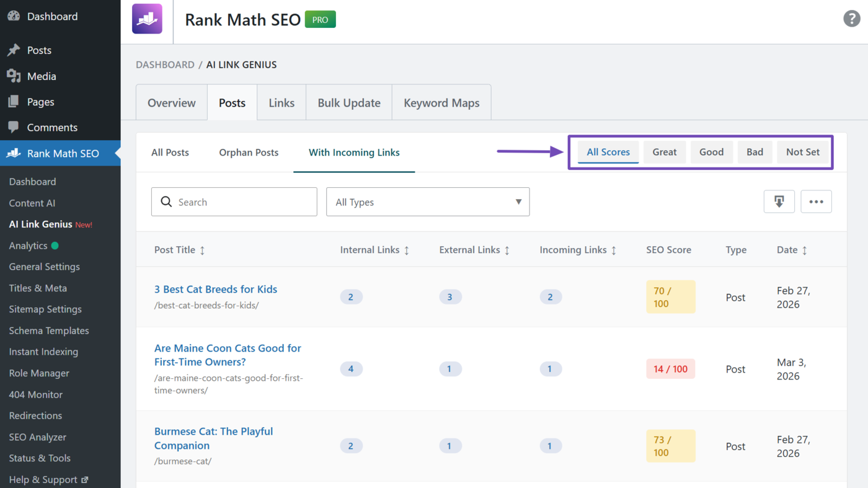
Task: Click the export download icon button
Action: (x=779, y=202)
